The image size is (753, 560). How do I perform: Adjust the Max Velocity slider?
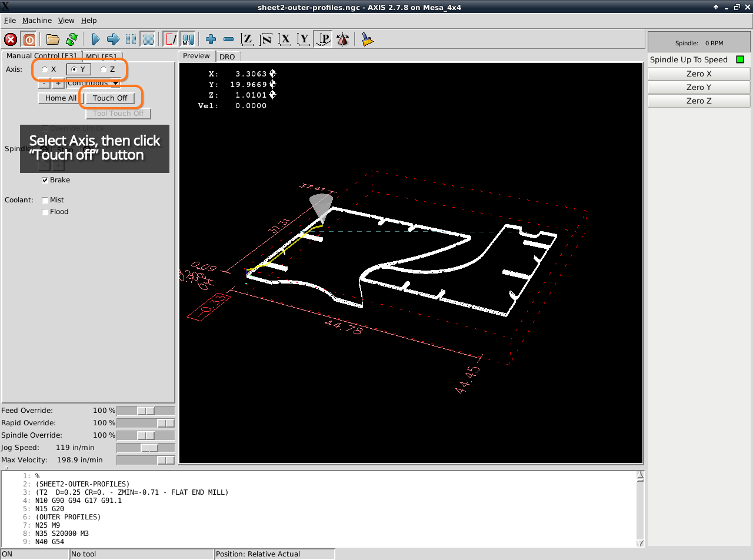tap(146, 460)
